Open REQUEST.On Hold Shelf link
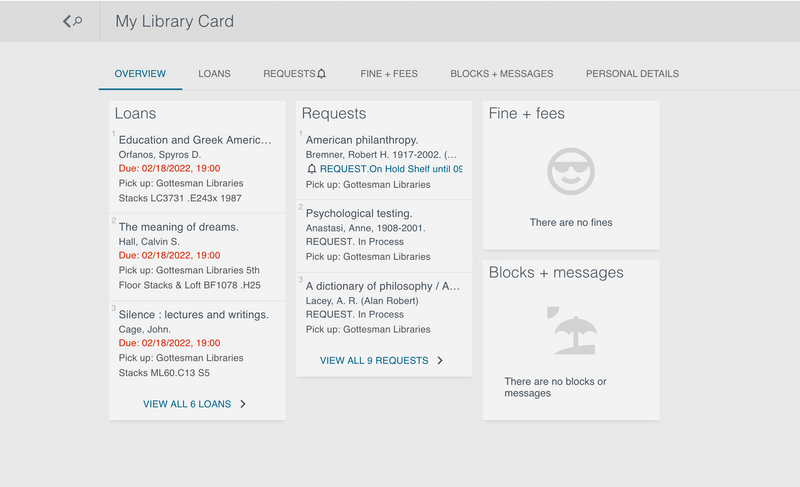 coord(391,169)
